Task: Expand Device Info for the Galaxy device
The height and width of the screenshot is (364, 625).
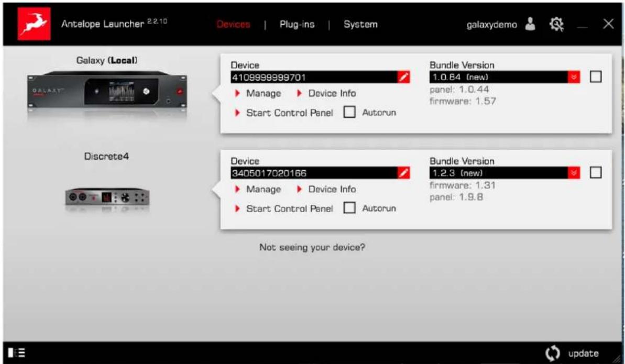Action: pyautogui.click(x=326, y=93)
